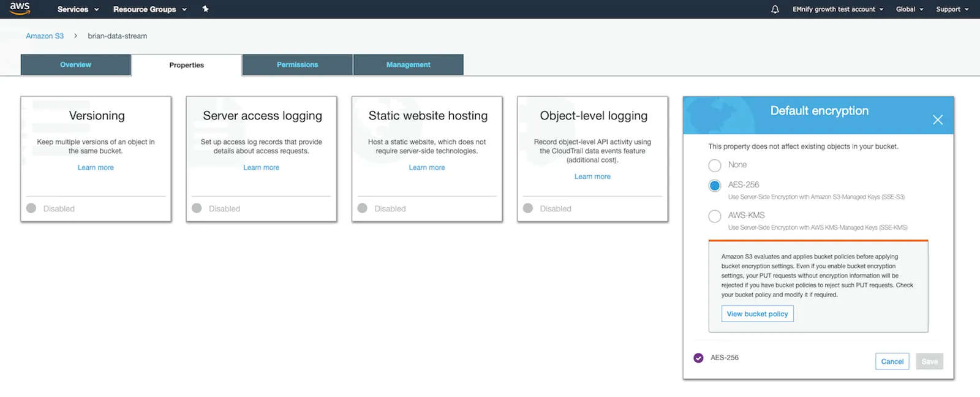Click the View bucket policy button
Image resolution: width=980 pixels, height=397 pixels.
coord(758,314)
